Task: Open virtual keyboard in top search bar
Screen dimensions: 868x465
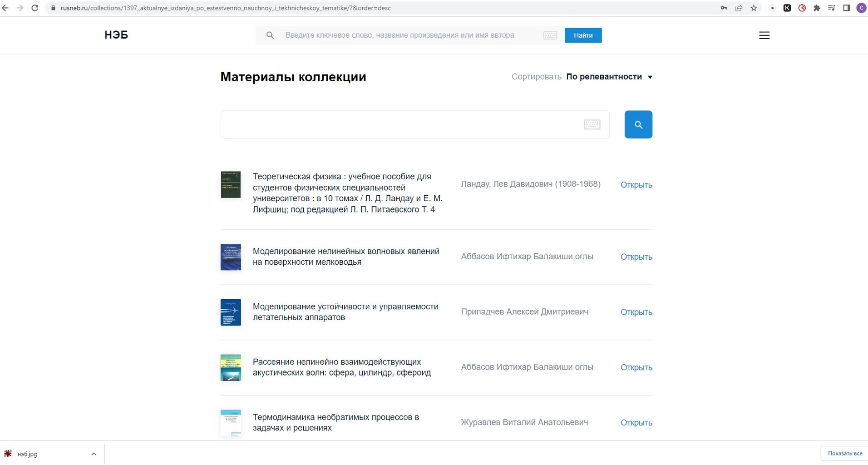Action: (550, 35)
